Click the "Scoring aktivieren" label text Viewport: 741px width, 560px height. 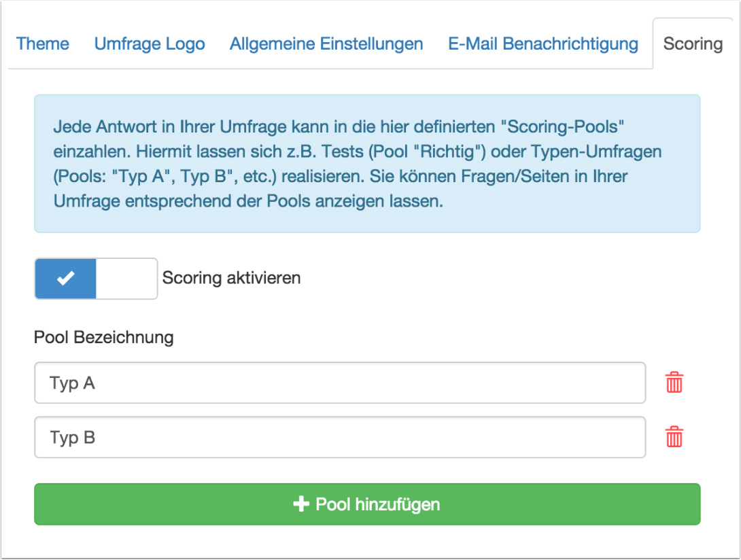[x=231, y=278]
